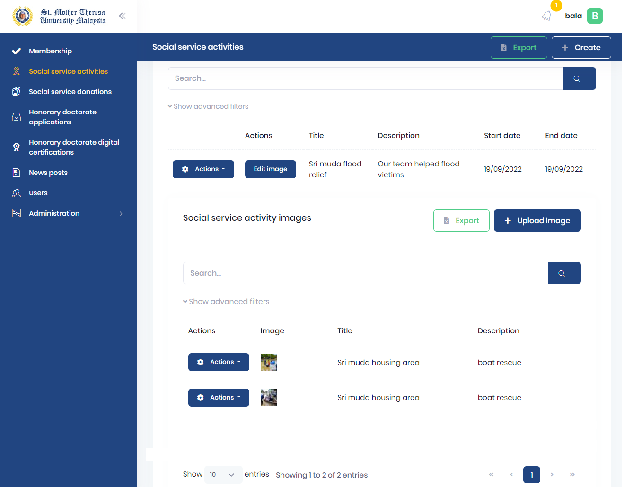Go to last page of pagination

pos(572,474)
